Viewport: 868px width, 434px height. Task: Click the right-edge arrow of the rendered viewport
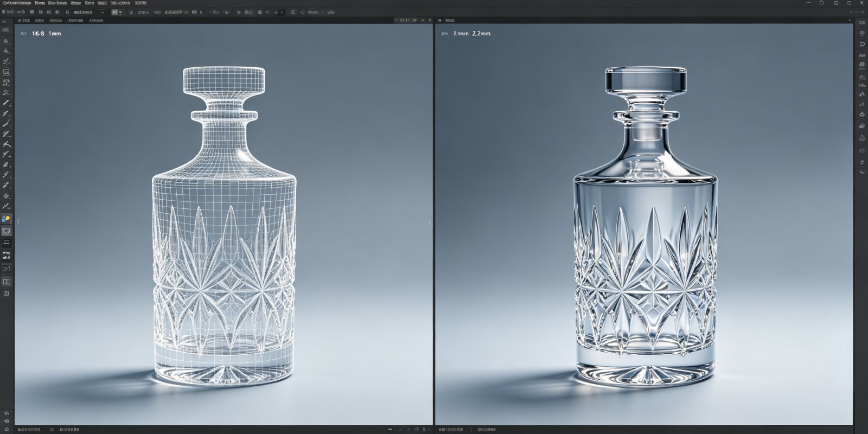[850, 221]
